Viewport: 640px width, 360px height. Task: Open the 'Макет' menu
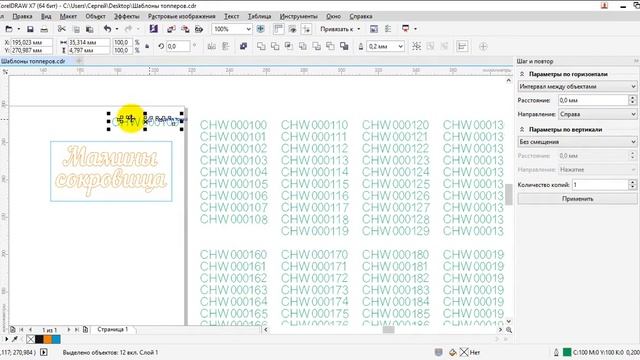coord(68,16)
